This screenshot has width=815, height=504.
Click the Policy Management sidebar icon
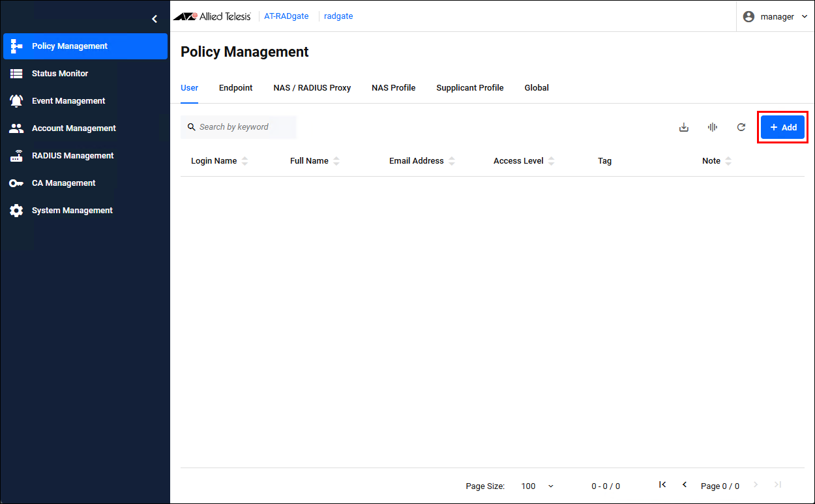[16, 46]
